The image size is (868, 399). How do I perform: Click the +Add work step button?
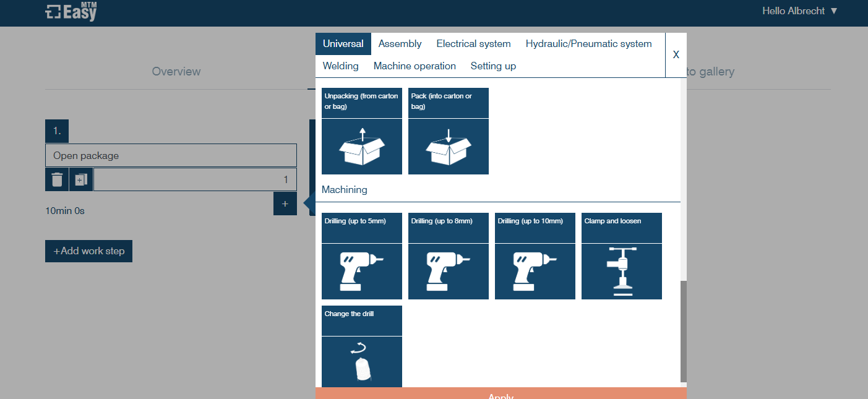[88, 251]
